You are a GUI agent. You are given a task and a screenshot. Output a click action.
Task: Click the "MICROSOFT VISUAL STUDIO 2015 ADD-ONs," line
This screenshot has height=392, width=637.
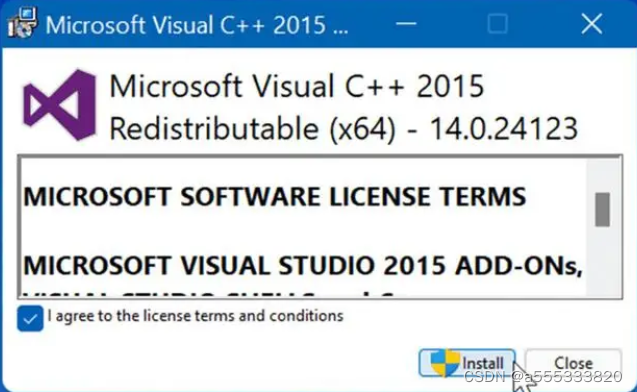point(303,266)
